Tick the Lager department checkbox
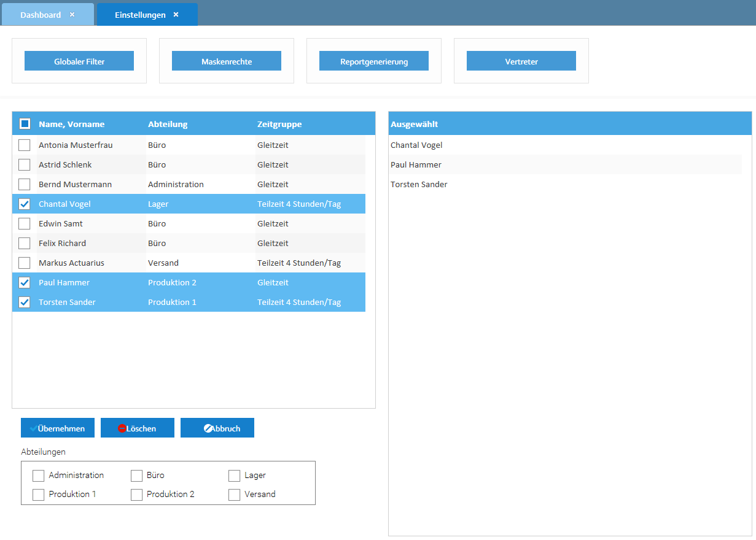Image resolution: width=756 pixels, height=540 pixels. tap(234, 476)
